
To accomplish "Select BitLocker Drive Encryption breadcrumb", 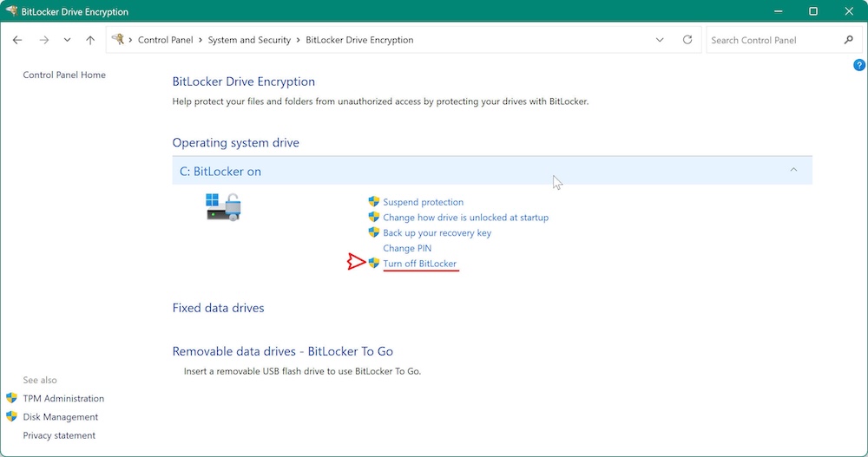I will [x=359, y=40].
